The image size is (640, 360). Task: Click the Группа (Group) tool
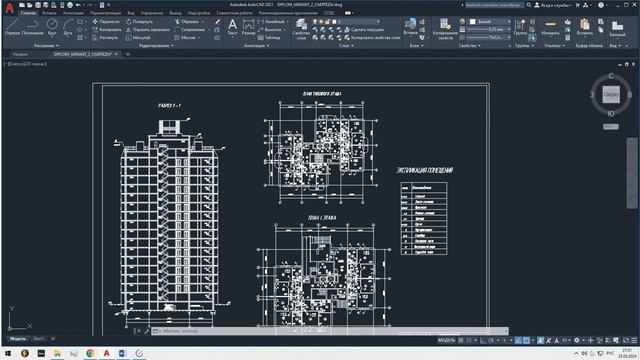pyautogui.click(x=520, y=27)
